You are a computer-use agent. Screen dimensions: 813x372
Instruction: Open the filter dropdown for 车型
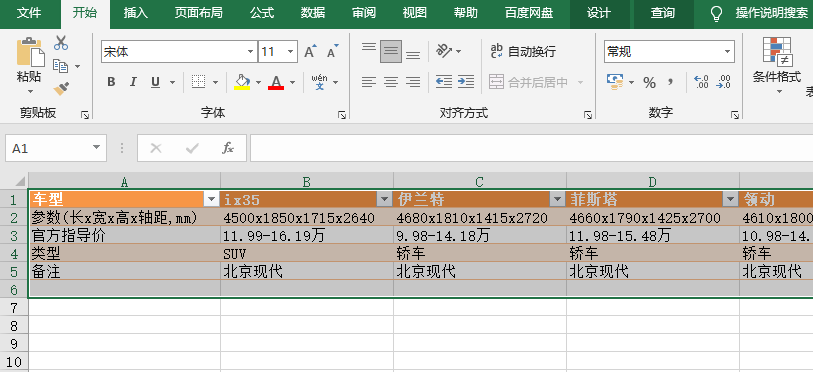tap(212, 199)
